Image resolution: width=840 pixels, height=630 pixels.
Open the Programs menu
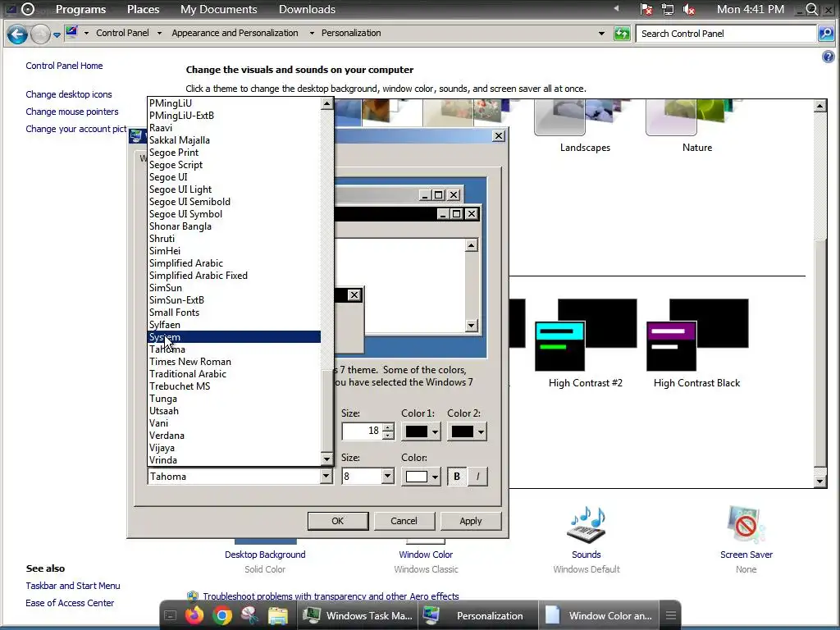[x=81, y=9]
